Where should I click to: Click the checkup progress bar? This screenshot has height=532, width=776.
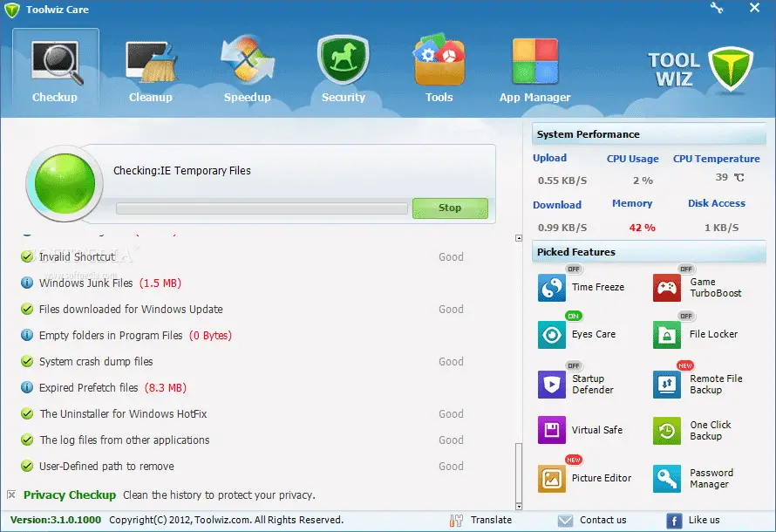click(x=262, y=208)
